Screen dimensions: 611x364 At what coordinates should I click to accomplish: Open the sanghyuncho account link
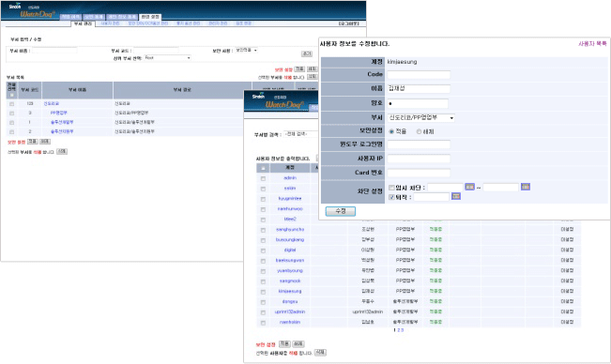pos(290,230)
